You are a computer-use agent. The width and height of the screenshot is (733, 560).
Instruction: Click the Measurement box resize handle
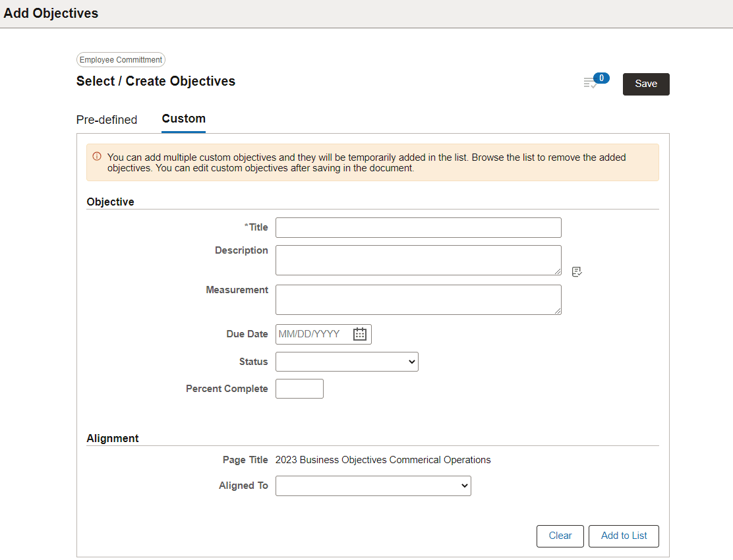click(x=558, y=310)
